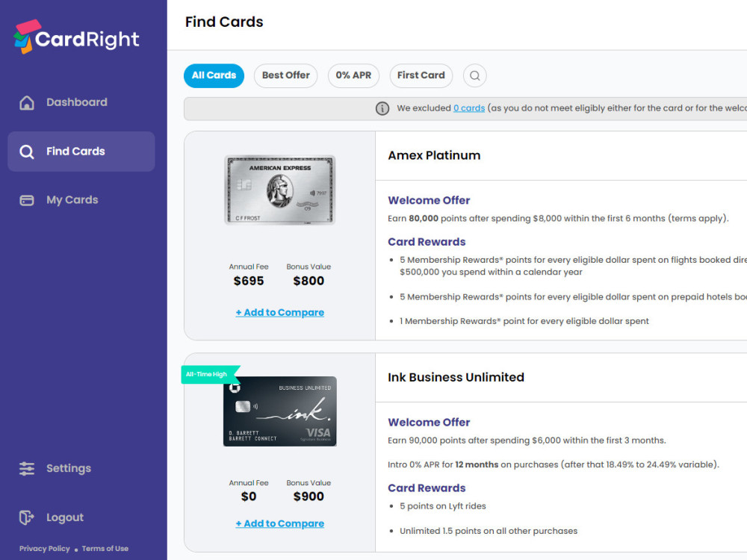The width and height of the screenshot is (747, 560).
Task: Click Ink Business Welcome Offer heading
Action: [429, 423]
